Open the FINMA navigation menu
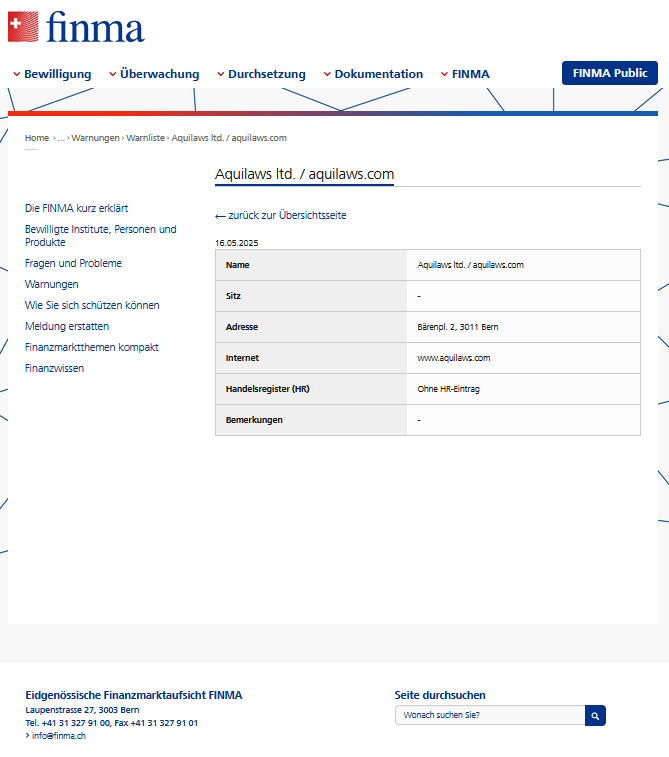The width and height of the screenshot is (669, 757). [471, 74]
